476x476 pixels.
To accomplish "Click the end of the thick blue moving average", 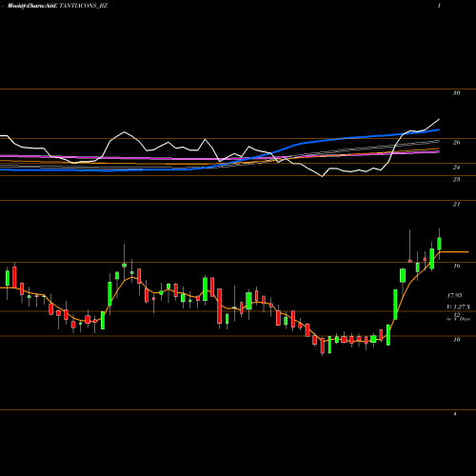I will pyautogui.click(x=438, y=129).
